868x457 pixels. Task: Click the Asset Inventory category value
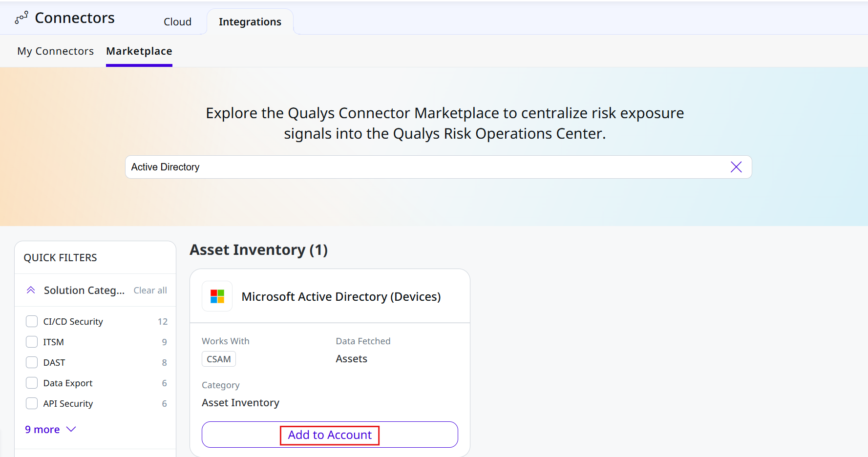click(x=241, y=403)
